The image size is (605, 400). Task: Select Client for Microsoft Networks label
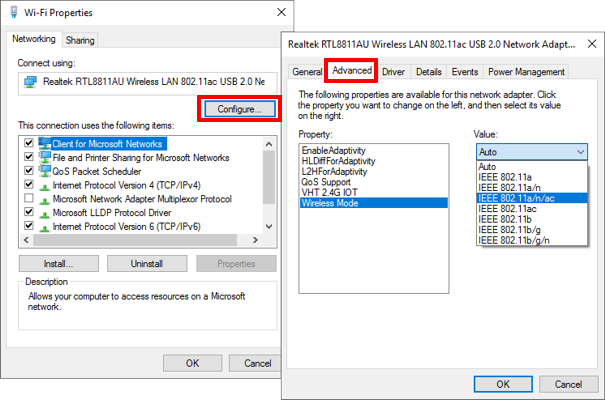pos(107,144)
